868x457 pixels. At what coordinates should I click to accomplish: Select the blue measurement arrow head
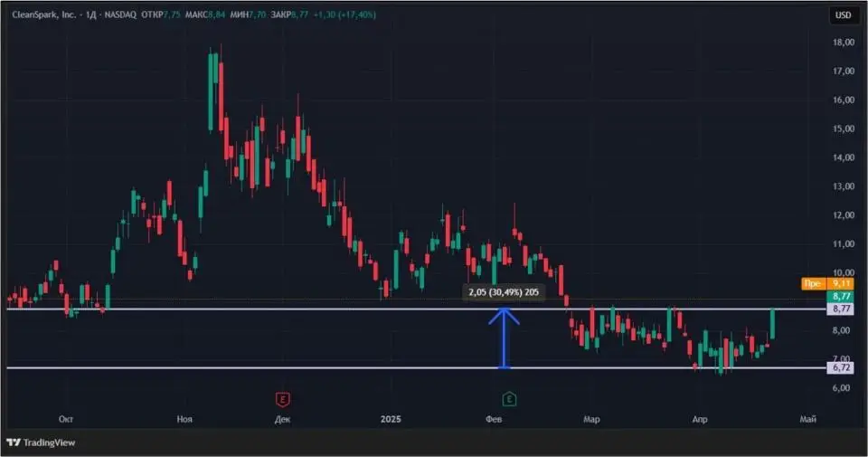504,317
